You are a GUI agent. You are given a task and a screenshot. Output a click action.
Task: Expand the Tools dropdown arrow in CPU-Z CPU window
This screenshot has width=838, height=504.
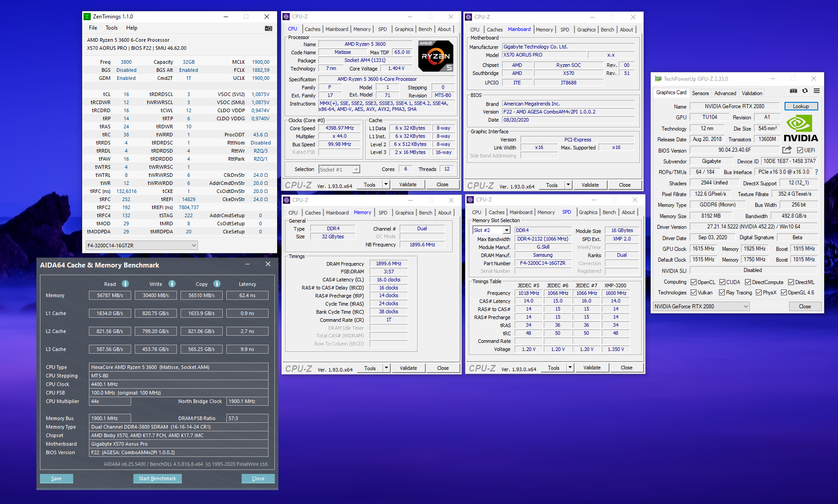point(386,184)
